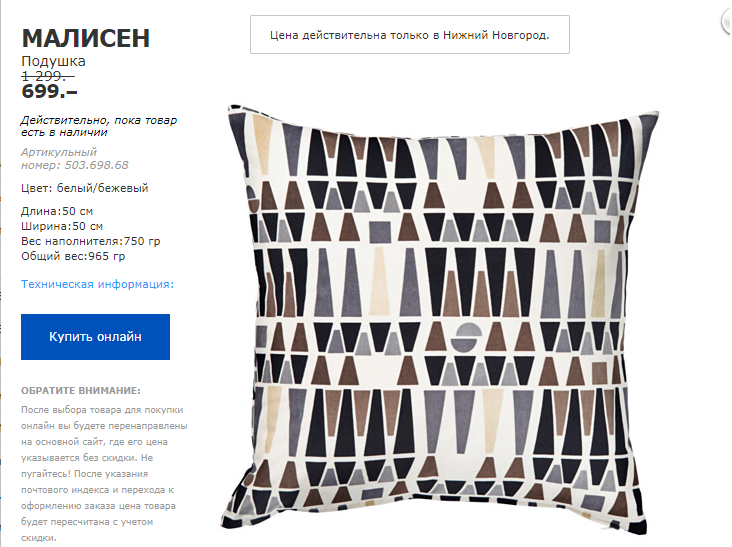732x547 pixels.
Task: Click the ОБРАТИТЕ ВНИМАНИЕ heading
Action: pos(81,391)
